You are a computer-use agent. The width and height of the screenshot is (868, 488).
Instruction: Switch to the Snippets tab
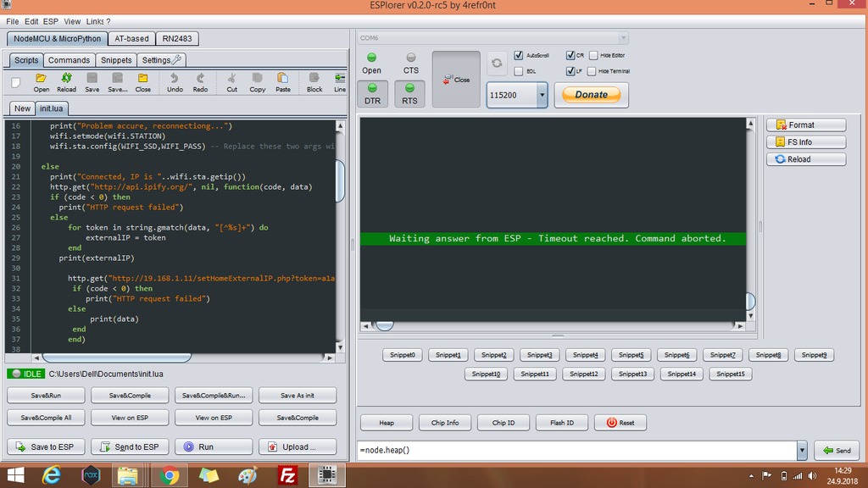click(x=116, y=60)
